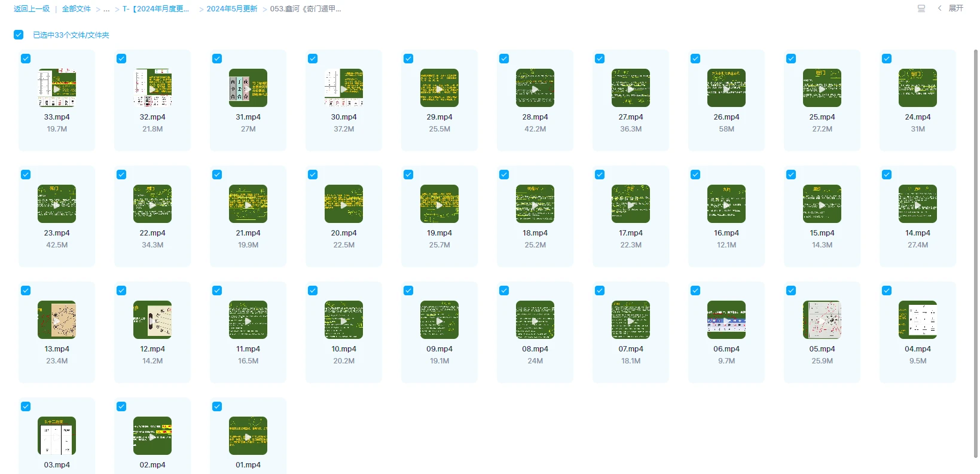Play the 30.mp4 video file
Screen dimensions: 980x474
344,88
